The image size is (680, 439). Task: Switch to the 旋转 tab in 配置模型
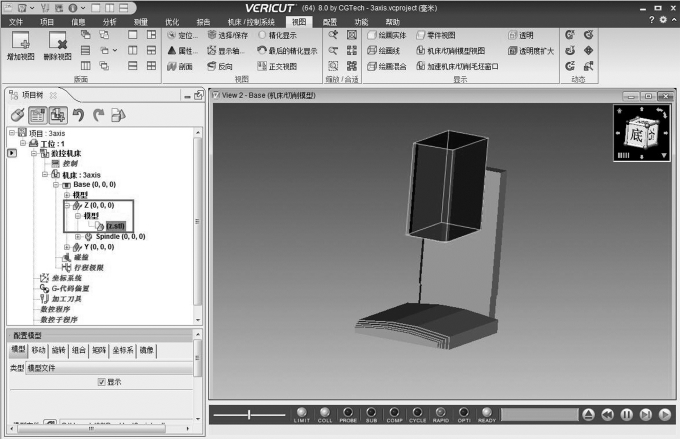pos(58,351)
